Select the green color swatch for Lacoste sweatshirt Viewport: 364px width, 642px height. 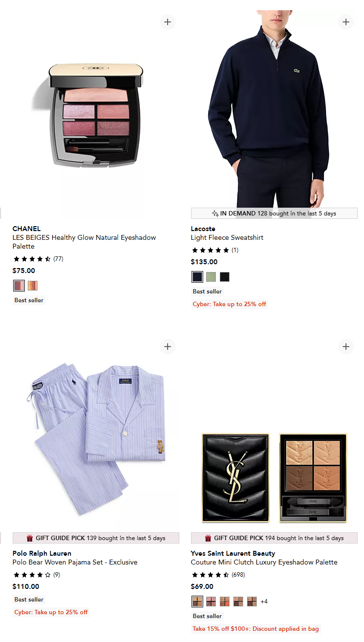click(211, 277)
